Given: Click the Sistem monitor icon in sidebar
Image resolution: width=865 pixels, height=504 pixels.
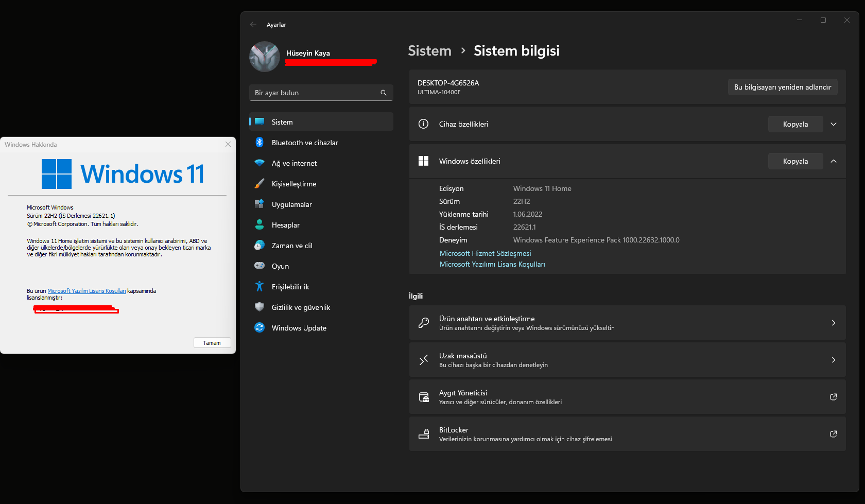Looking at the screenshot, I should (259, 121).
